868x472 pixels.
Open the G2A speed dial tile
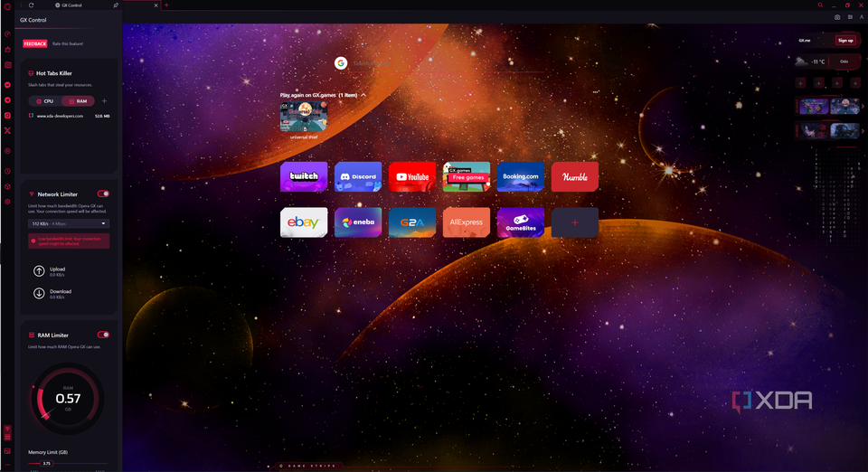click(412, 222)
